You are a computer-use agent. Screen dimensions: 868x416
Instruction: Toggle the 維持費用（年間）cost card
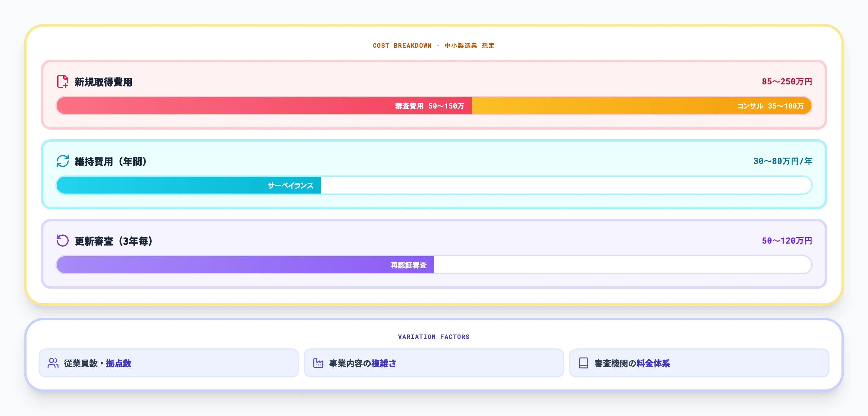pyautogui.click(x=434, y=174)
